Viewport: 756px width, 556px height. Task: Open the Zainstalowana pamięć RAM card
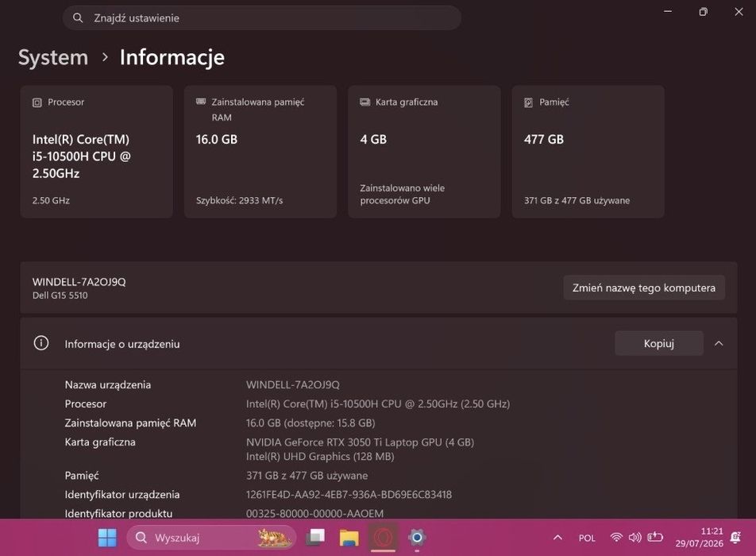pos(260,152)
